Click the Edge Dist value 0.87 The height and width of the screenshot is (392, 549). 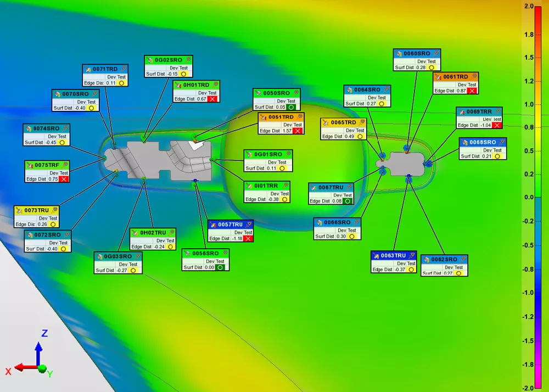[461, 91]
